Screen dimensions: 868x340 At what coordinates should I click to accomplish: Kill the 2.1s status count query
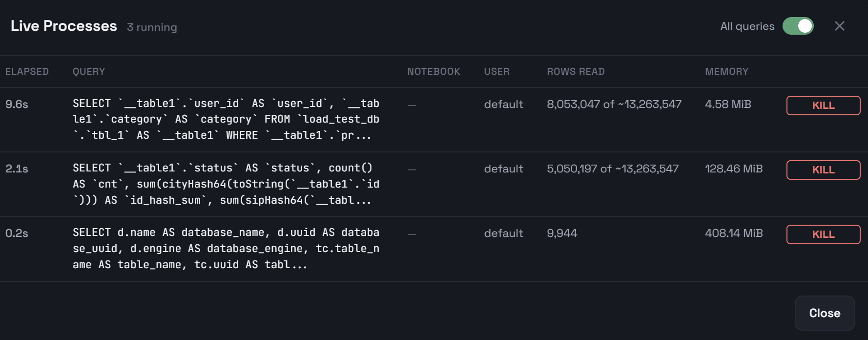pyautogui.click(x=823, y=170)
